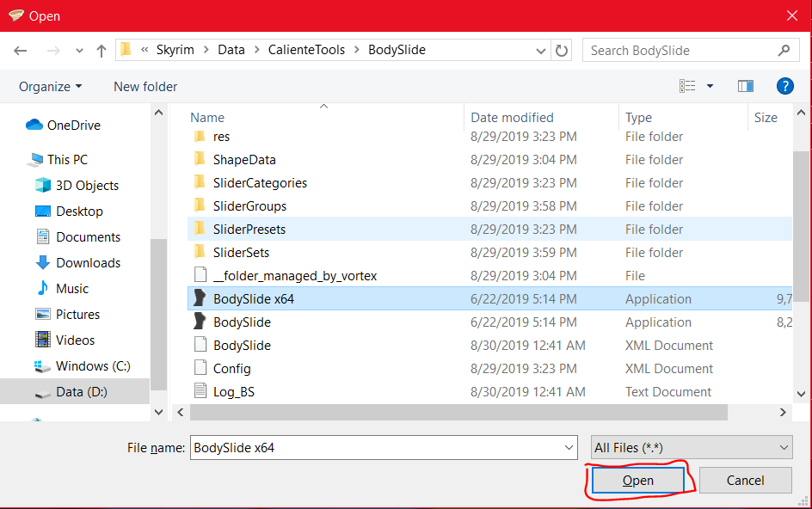Refresh the BodySlide folder view
The width and height of the screenshot is (812, 509).
[x=562, y=50]
